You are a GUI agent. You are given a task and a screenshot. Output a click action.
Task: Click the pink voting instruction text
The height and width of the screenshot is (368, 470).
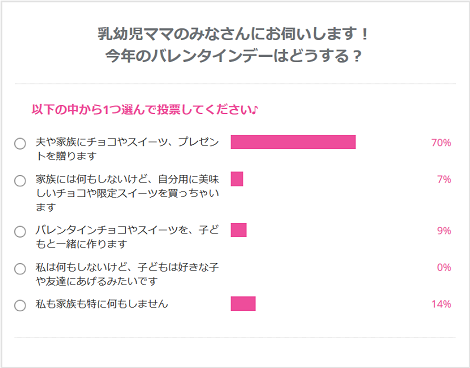145,109
